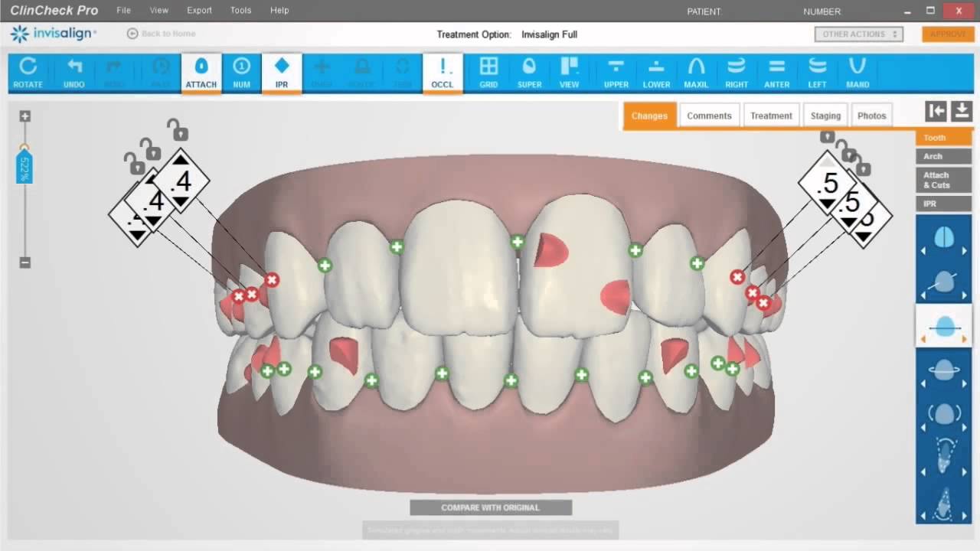Switch to the Staging tab

(825, 116)
